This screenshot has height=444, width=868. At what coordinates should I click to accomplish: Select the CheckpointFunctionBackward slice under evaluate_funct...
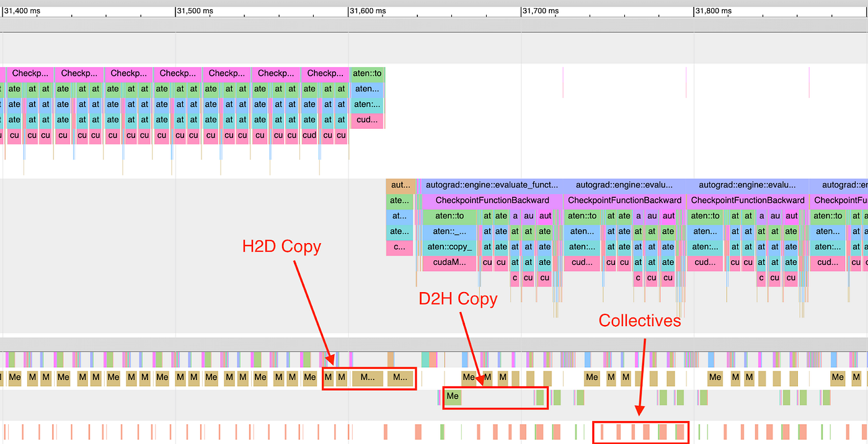point(492,200)
